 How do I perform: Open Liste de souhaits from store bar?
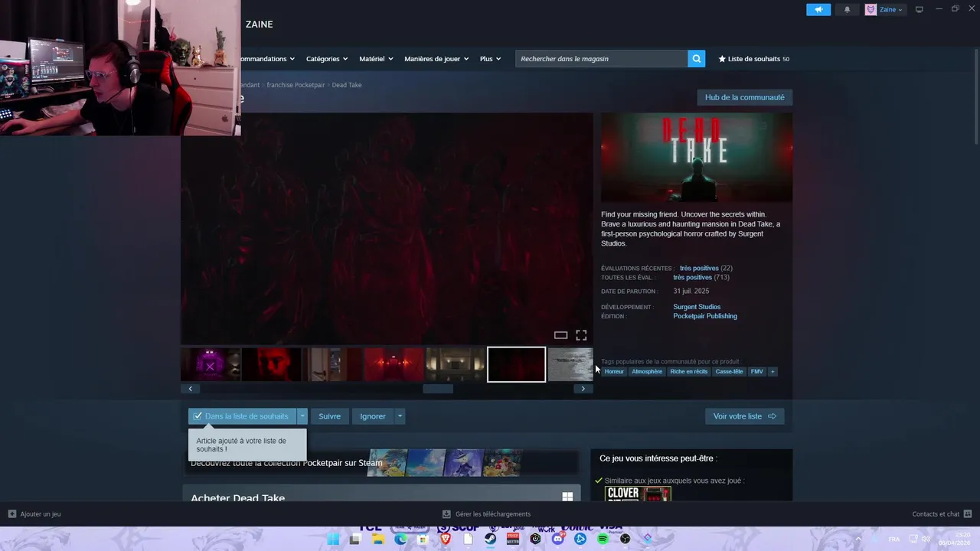[x=753, y=58]
